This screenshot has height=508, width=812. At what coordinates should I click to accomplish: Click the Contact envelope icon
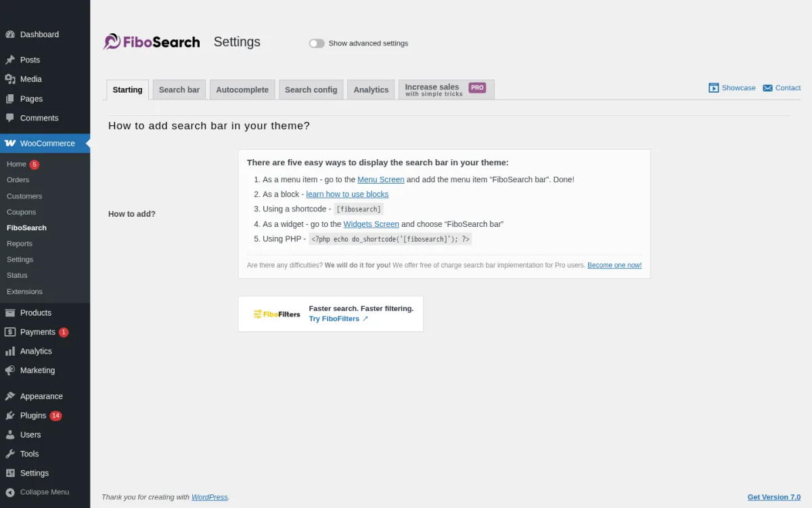[x=767, y=88]
